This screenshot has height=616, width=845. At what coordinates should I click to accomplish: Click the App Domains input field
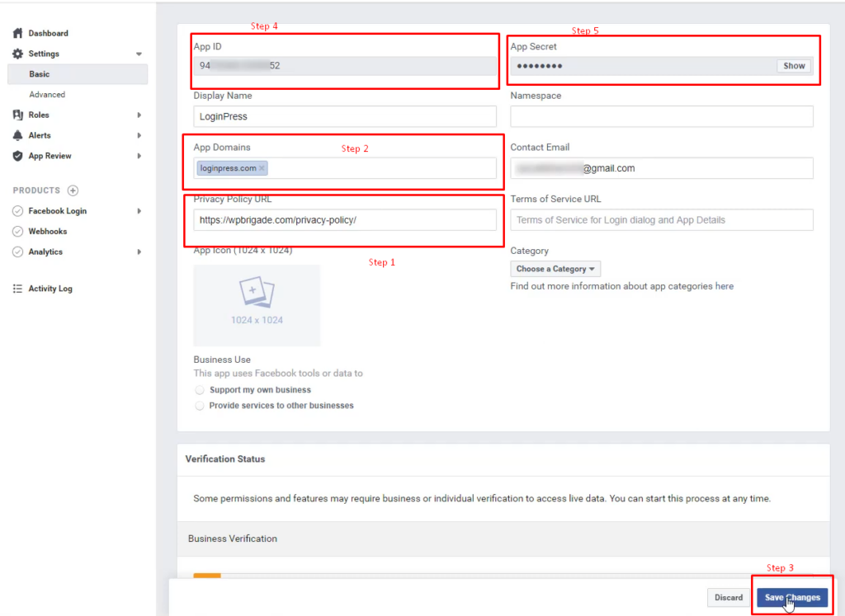click(345, 168)
